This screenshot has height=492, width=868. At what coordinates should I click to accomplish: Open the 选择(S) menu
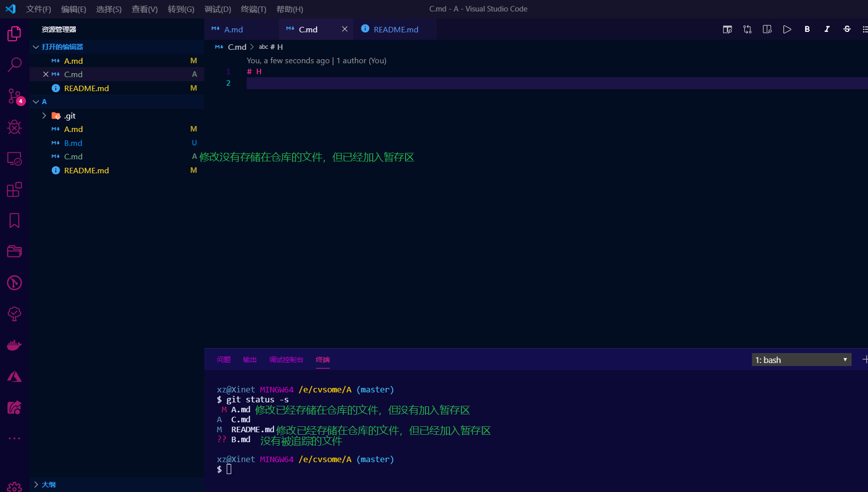coord(109,9)
